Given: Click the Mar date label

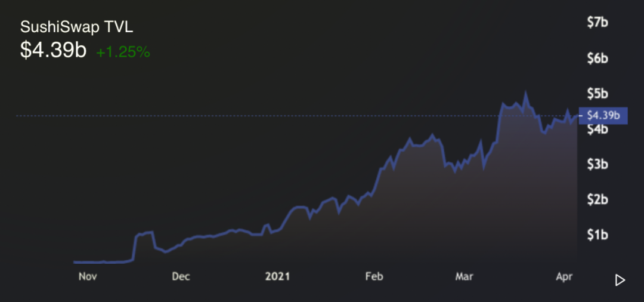Looking at the screenshot, I should [x=464, y=276].
